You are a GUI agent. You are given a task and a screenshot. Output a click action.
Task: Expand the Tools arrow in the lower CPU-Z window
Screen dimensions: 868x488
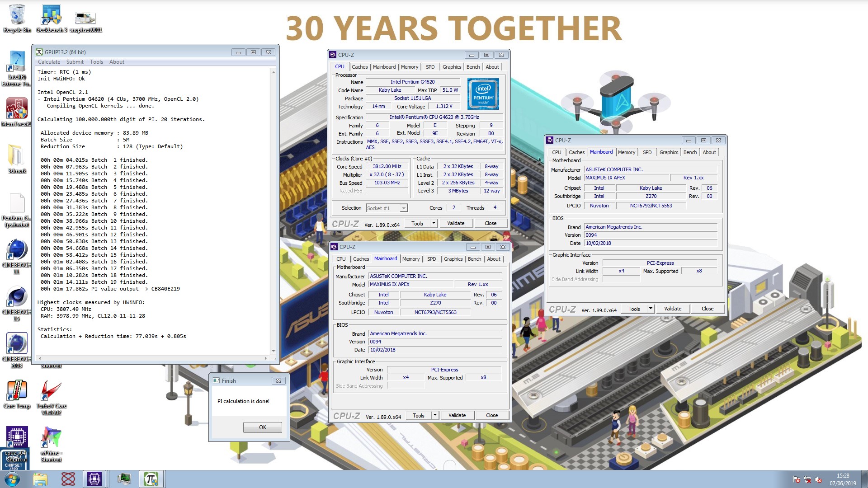pyautogui.click(x=435, y=415)
